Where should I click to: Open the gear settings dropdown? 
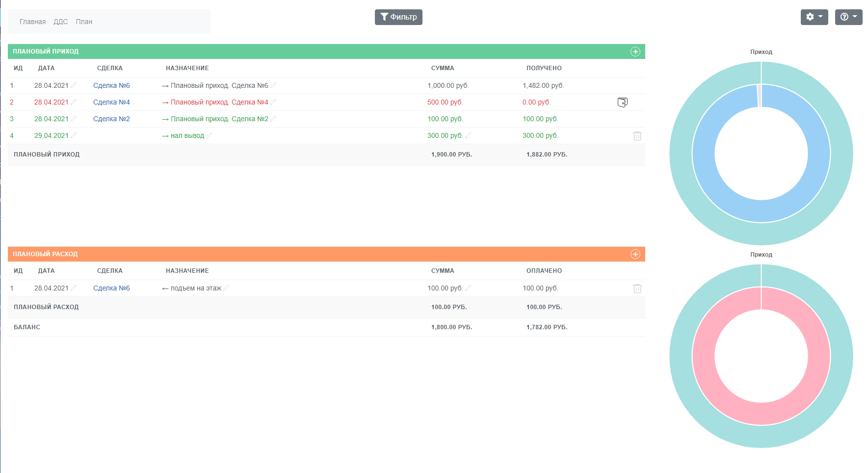(x=814, y=17)
